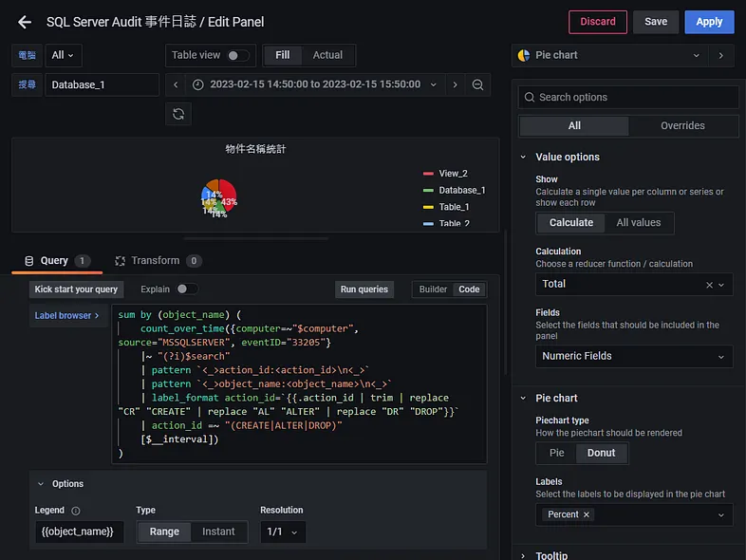This screenshot has height=560, width=746.
Task: Shift time range forward
Action: 455,84
